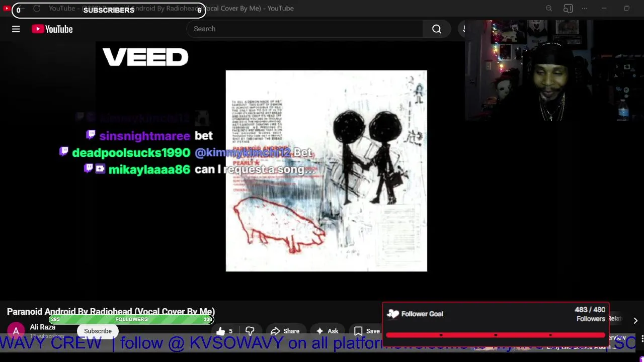644x362 pixels.
Task: Click the right chevron next arrow
Action: click(635, 320)
